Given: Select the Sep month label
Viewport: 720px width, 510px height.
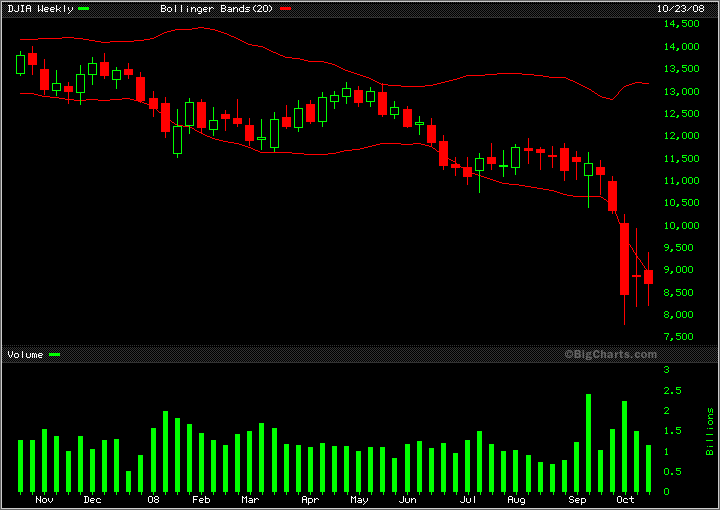Looking at the screenshot, I should click(x=577, y=500).
